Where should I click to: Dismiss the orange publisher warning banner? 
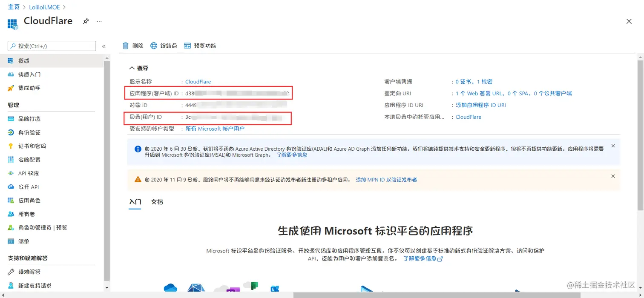(x=613, y=176)
